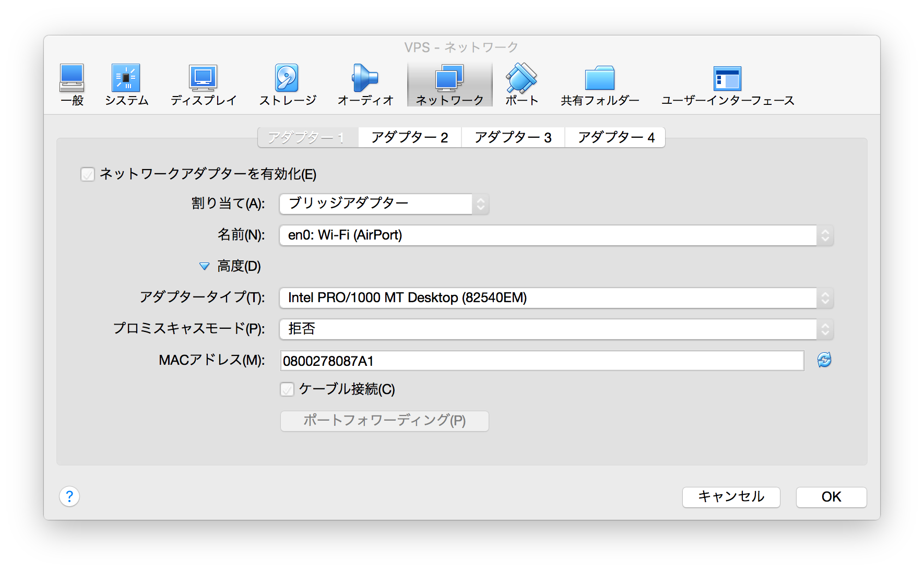Collapse the 高度 advanced section triangle

click(x=205, y=267)
